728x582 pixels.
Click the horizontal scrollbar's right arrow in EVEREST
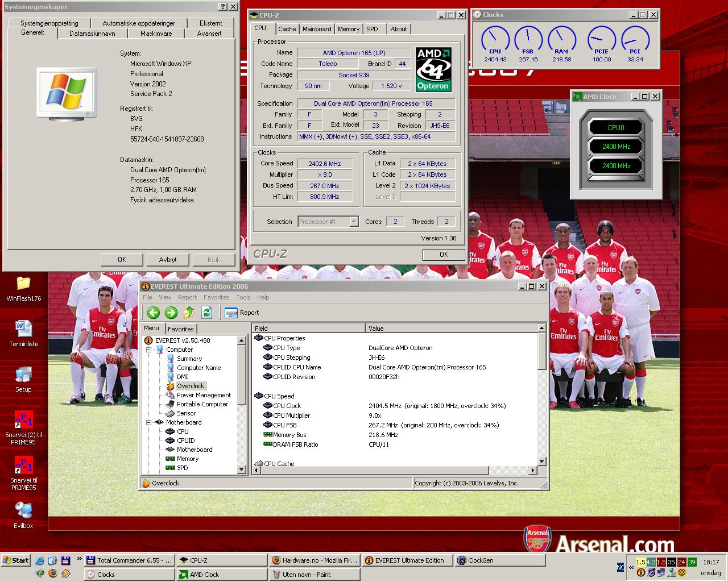533,471
